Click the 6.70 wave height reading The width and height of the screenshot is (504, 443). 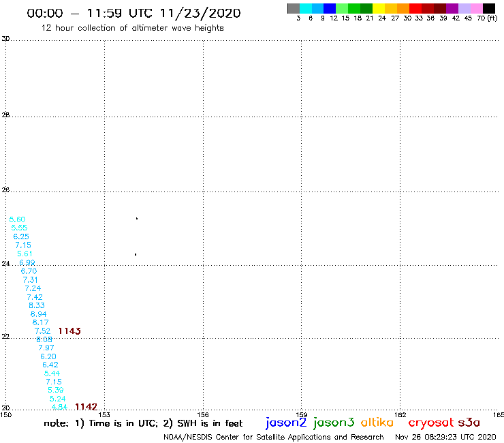tap(29, 271)
